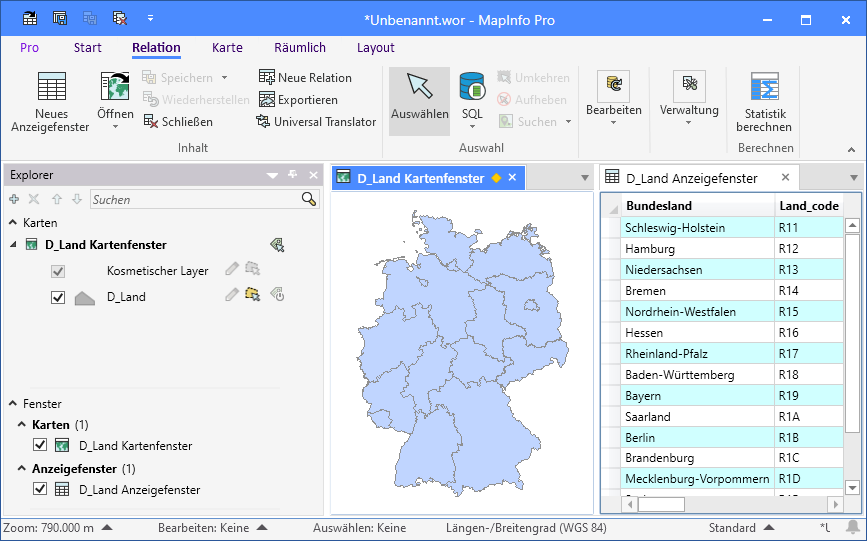Open the Pro tab
Viewport: 867px width, 541px height.
point(29,48)
